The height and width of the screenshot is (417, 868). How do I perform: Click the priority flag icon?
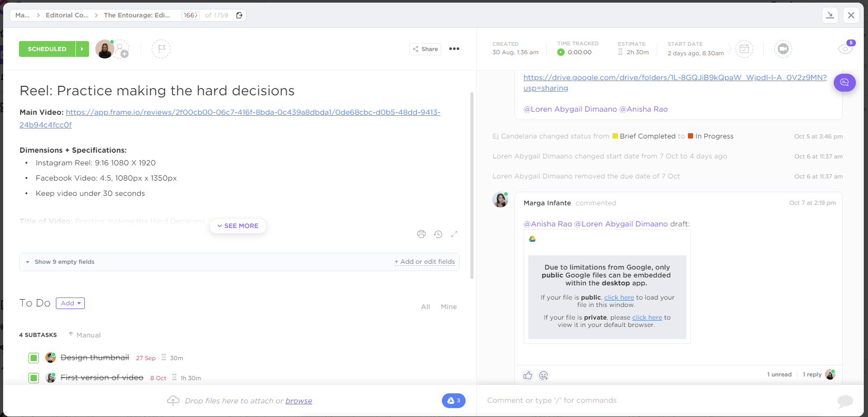[161, 49]
